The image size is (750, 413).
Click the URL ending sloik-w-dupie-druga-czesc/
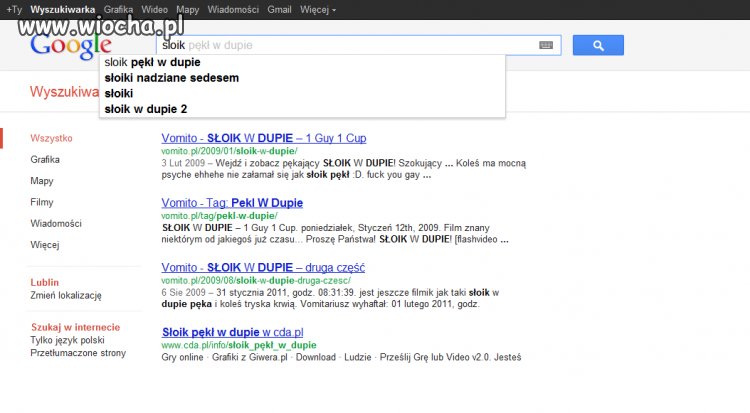[x=256, y=280]
